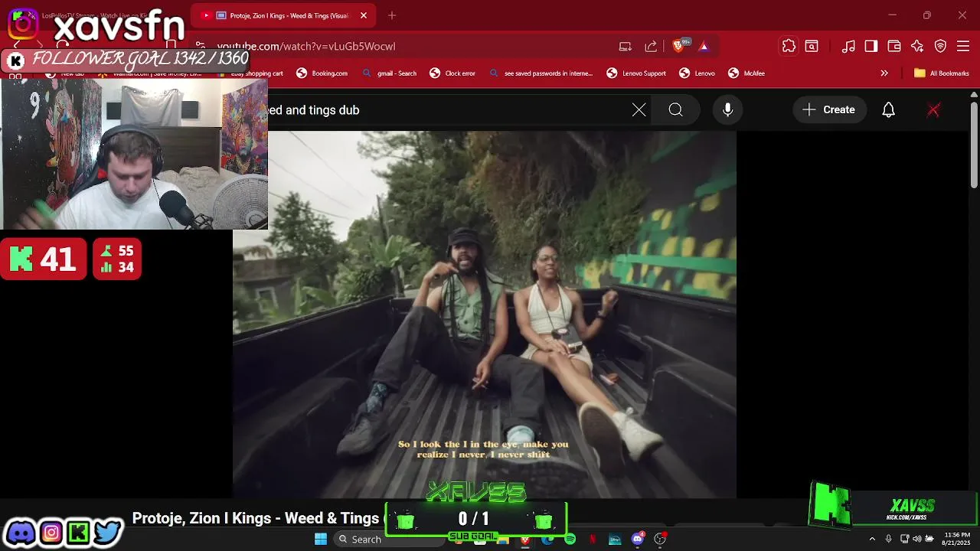The width and height of the screenshot is (980, 551).
Task: Click the YouTube Create button
Action: pos(829,110)
